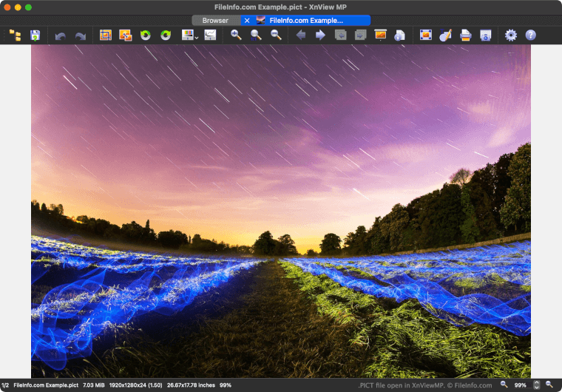Click the Zoom Out magnifier icon
562x392 pixels.
276,35
